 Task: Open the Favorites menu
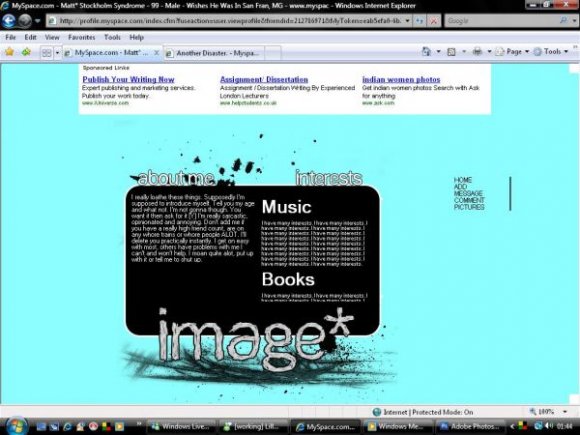pyautogui.click(x=82, y=37)
